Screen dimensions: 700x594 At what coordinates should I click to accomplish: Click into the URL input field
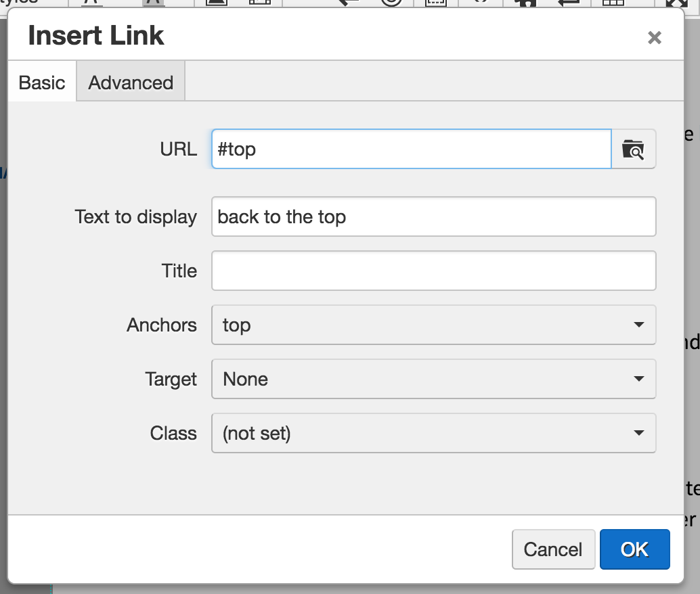411,149
